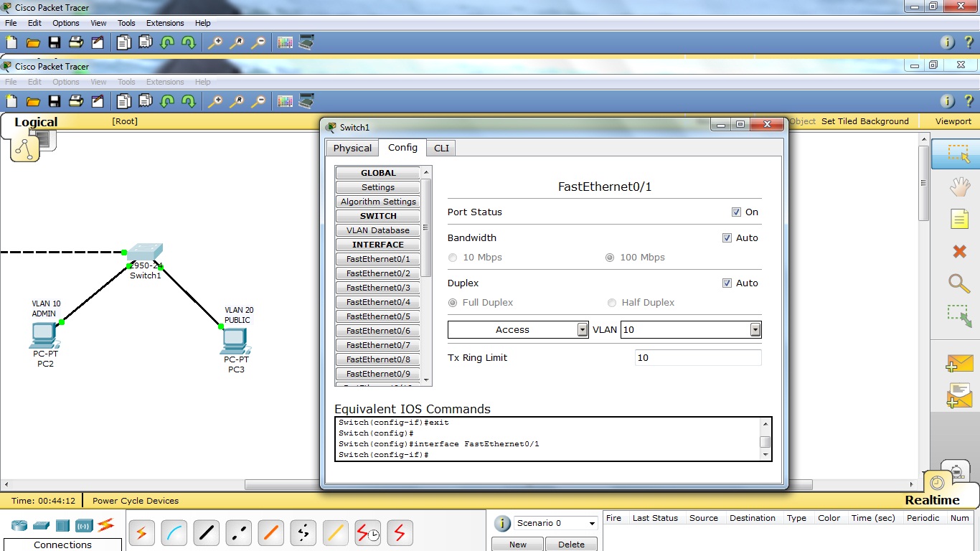Viewport: 980px width, 551px height.
Task: Pick the Select tool in the right toolbar
Action: (x=959, y=154)
